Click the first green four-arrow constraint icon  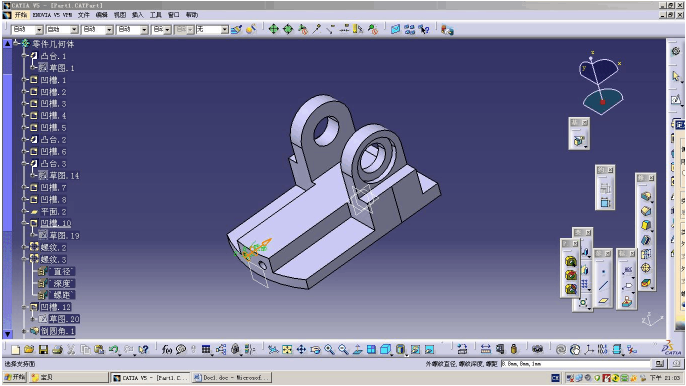coord(273,29)
